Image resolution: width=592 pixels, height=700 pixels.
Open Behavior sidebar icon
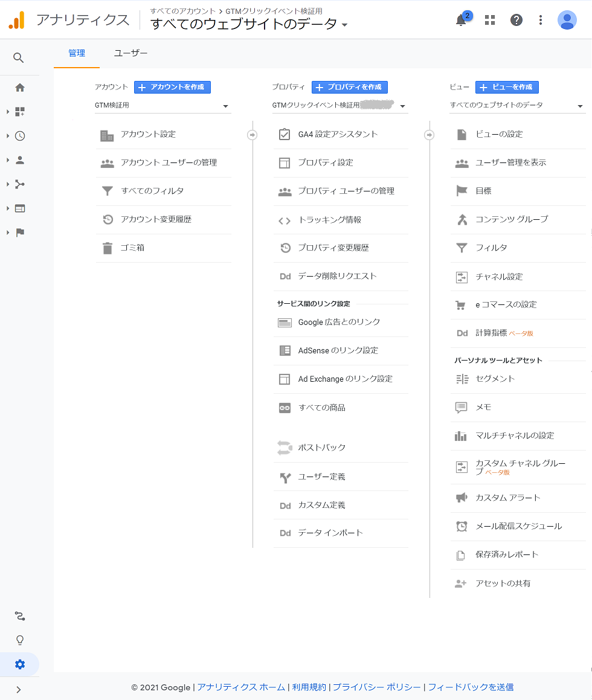(20, 208)
